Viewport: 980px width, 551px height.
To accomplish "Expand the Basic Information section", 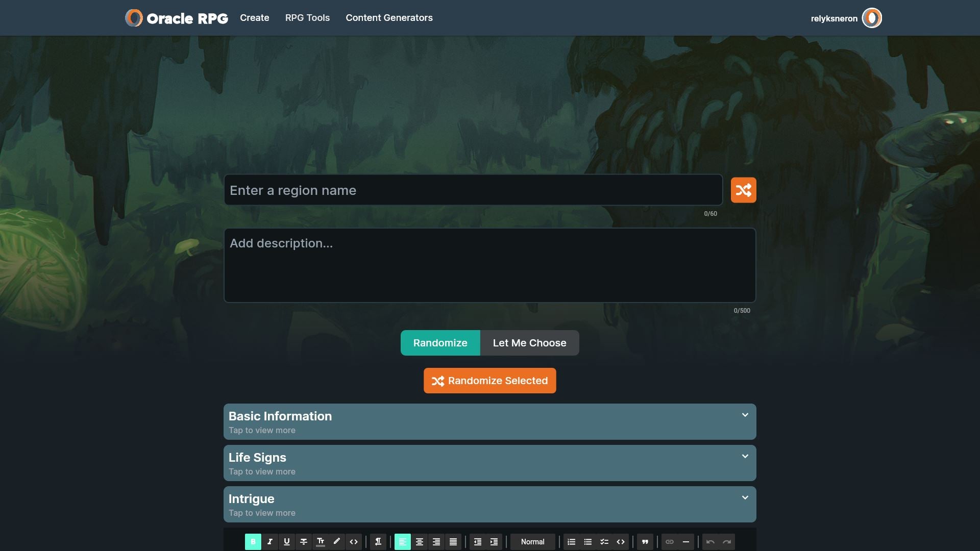I will [489, 422].
